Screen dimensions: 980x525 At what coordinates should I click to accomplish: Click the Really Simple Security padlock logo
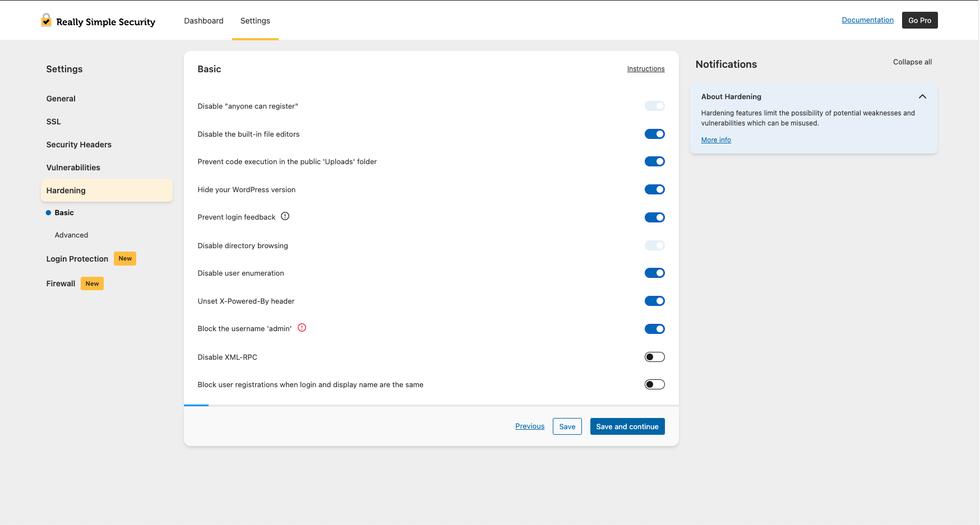click(x=46, y=20)
